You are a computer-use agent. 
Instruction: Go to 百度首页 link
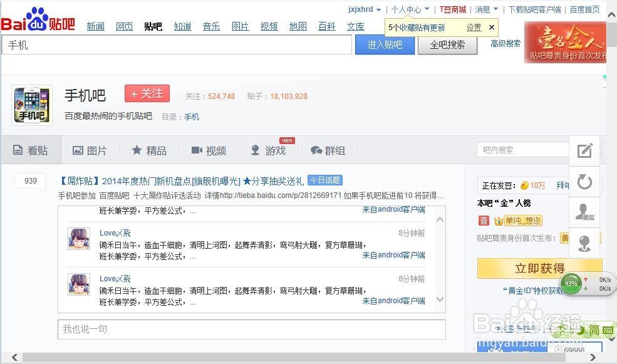pos(584,9)
